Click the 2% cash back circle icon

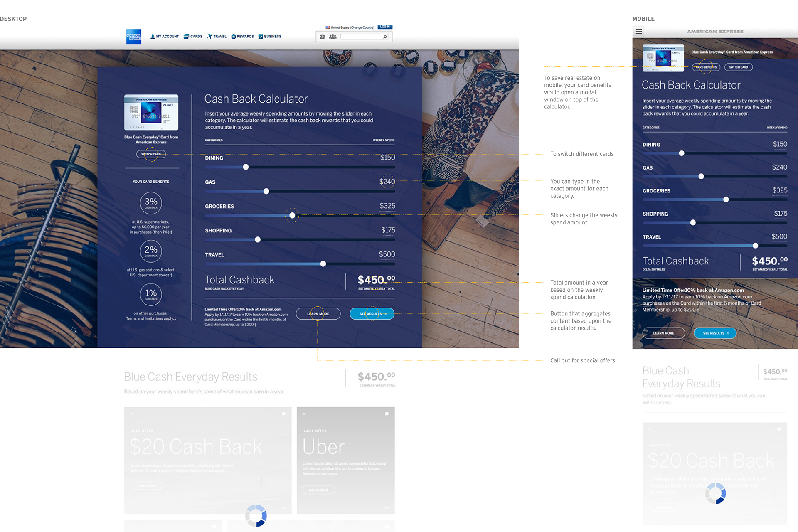pos(151,251)
